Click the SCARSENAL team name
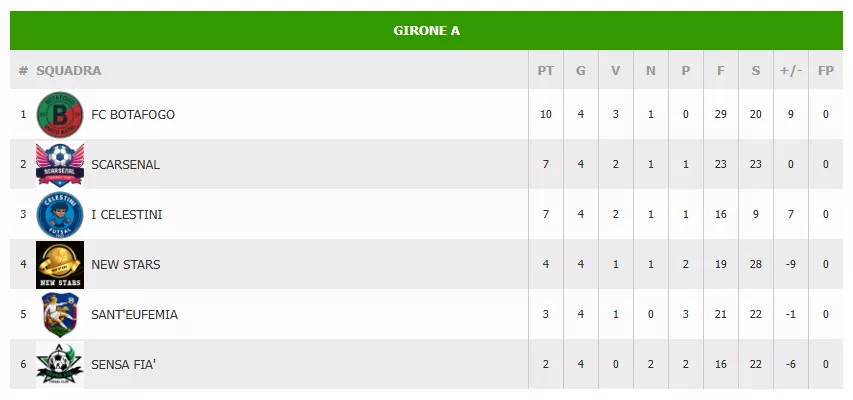Image resolution: width=853 pixels, height=400 pixels. pyautogui.click(x=125, y=165)
